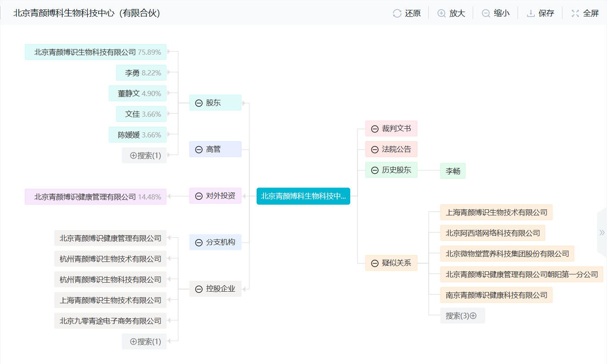
Task: Select shareholder 李勇 8.22% node
Action: tap(141, 73)
